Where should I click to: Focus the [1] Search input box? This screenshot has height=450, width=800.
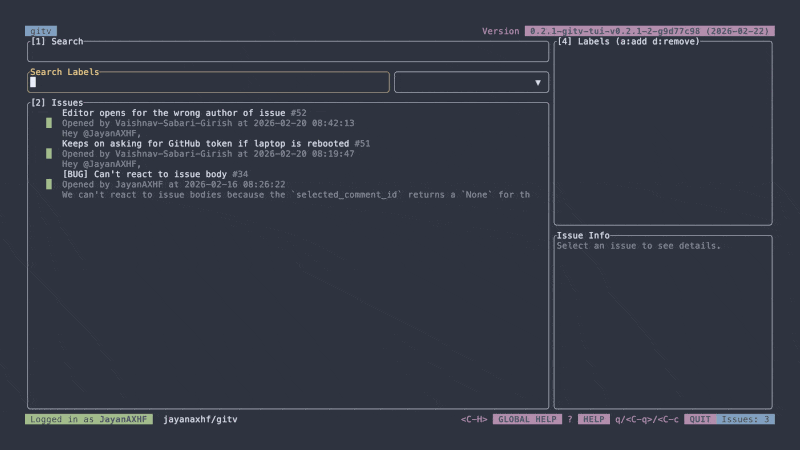288,52
